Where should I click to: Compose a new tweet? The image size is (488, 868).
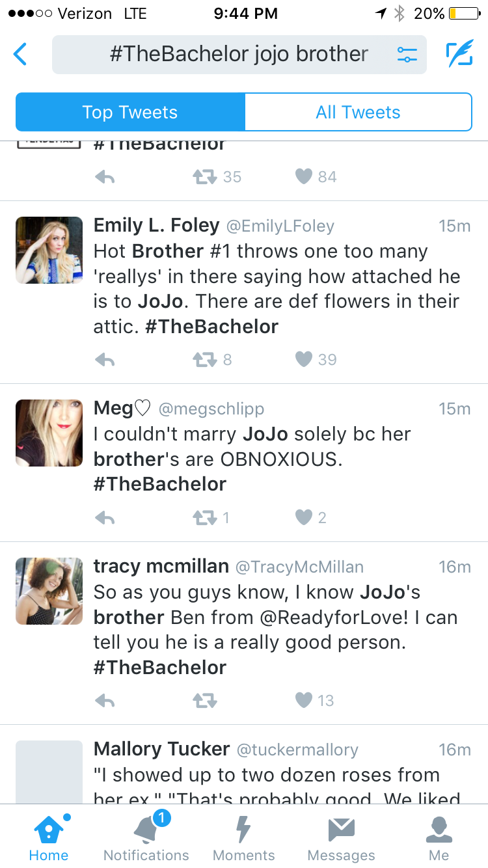[x=459, y=55]
